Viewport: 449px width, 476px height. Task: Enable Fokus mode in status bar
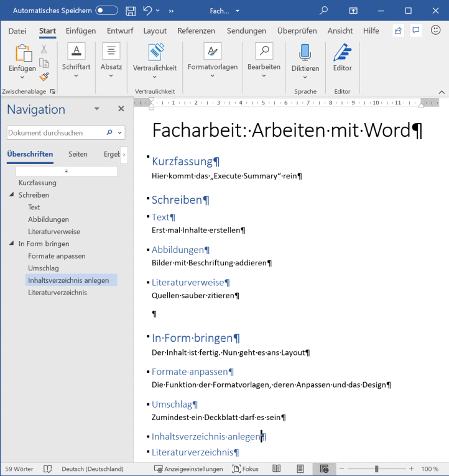click(x=246, y=469)
